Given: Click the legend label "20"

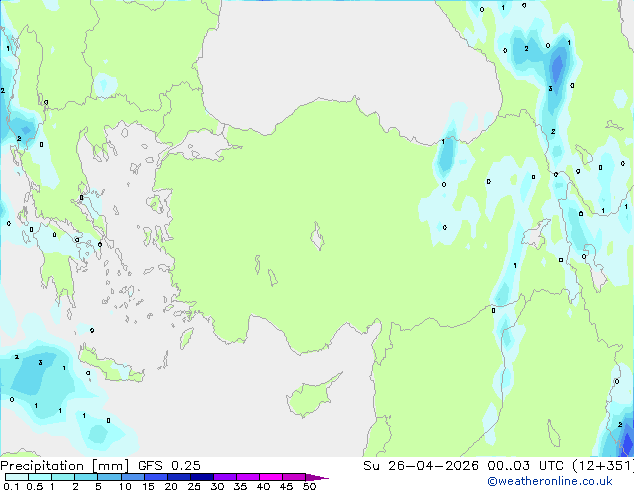Looking at the screenshot, I should point(171,486).
